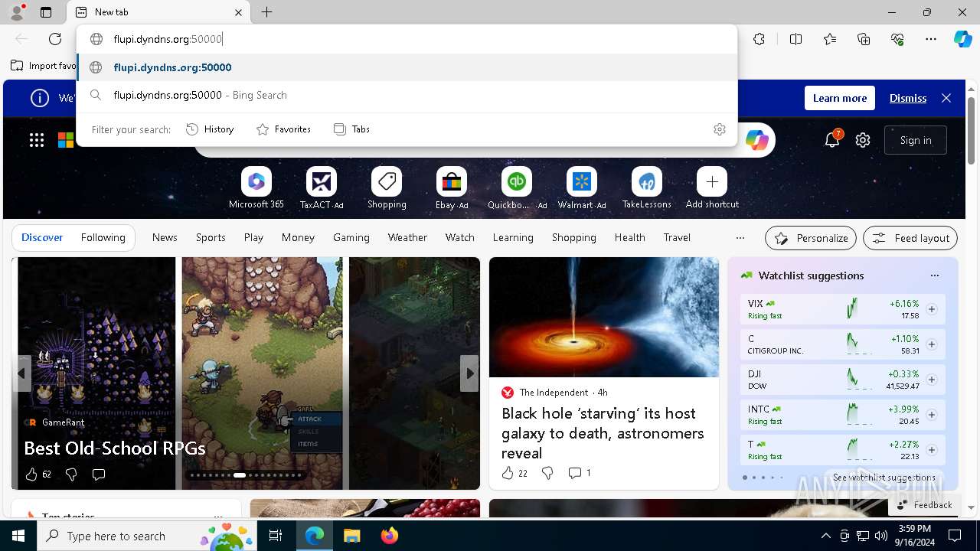Open the Microsoft apps grid launcher
The height and width of the screenshot is (551, 980).
pos(37,140)
